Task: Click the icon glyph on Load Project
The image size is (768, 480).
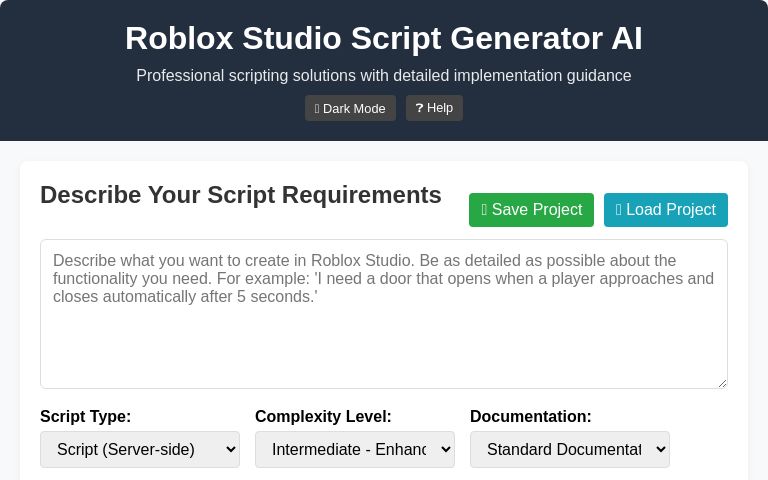Action: [619, 210]
